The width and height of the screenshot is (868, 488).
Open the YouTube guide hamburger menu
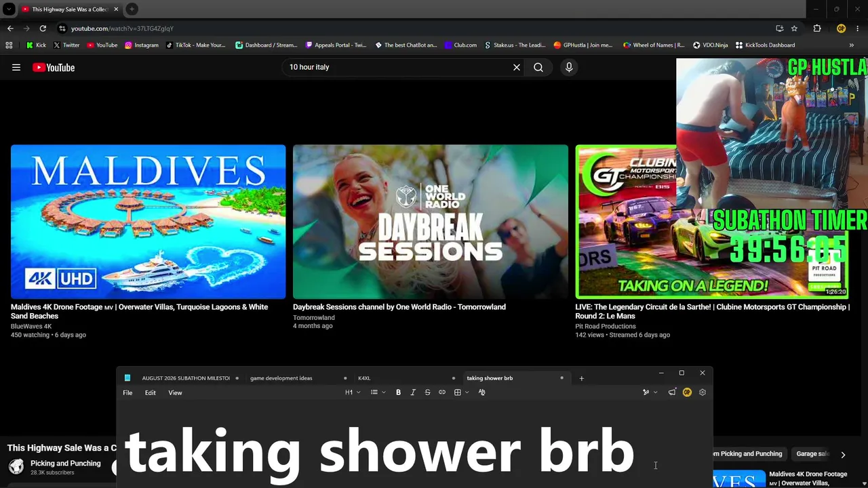(x=16, y=67)
